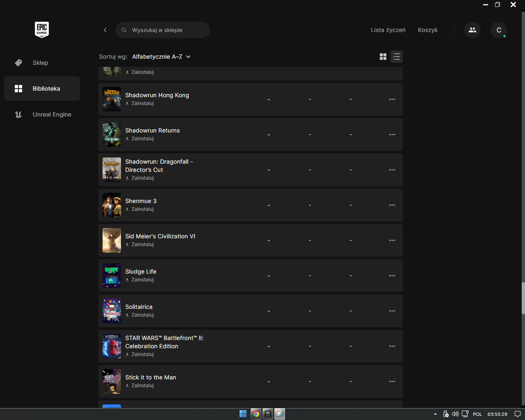Install STAR WARS Battlefront II Celebration Edition

click(x=139, y=354)
